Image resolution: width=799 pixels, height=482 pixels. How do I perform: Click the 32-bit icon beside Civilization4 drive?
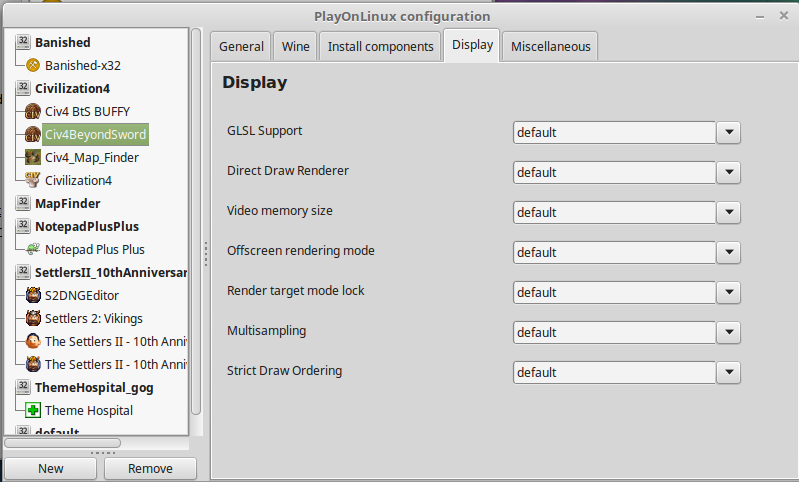click(x=23, y=88)
